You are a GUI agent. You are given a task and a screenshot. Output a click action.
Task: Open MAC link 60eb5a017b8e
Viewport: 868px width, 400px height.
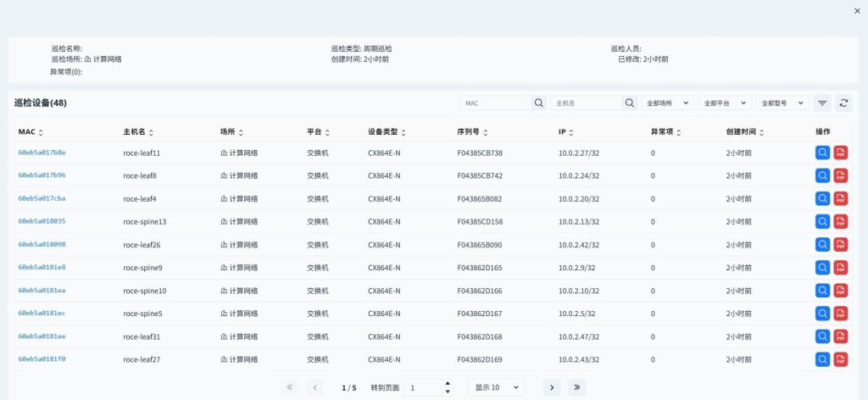pyautogui.click(x=42, y=153)
